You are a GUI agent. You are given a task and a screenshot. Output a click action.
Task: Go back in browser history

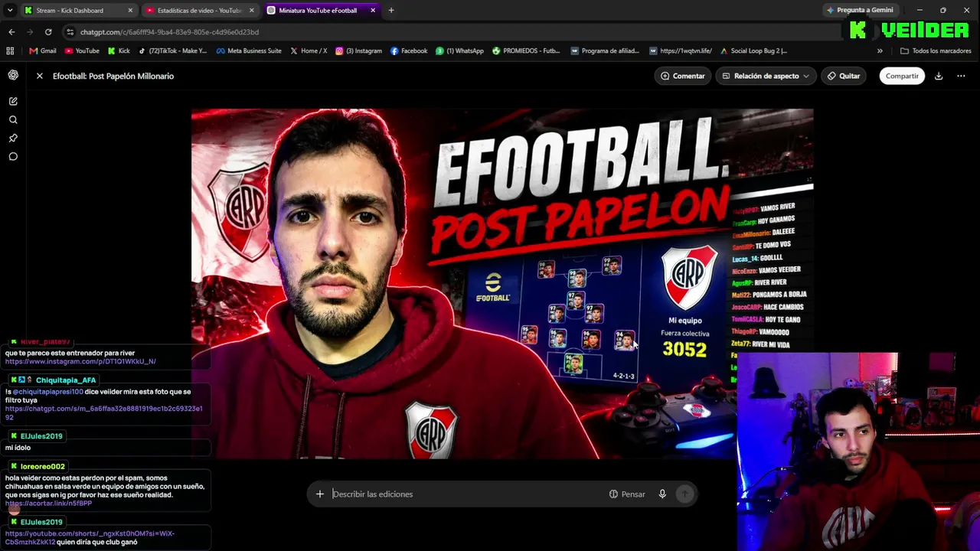point(11,32)
